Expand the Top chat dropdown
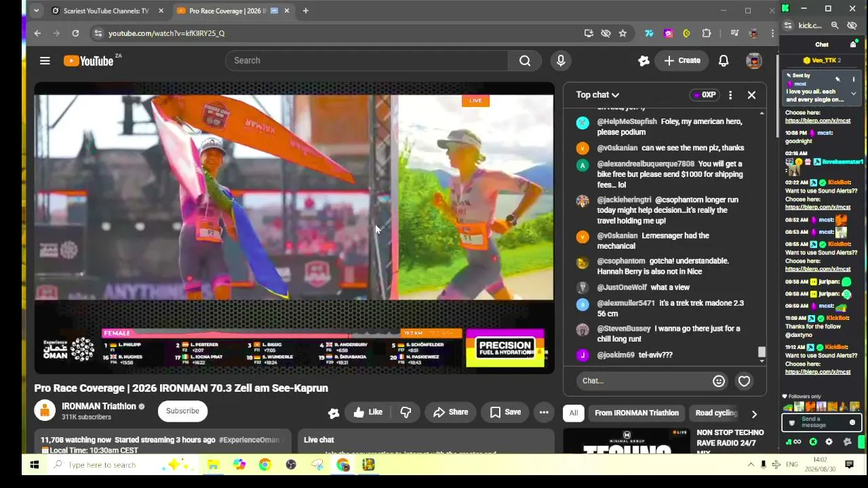 597,95
